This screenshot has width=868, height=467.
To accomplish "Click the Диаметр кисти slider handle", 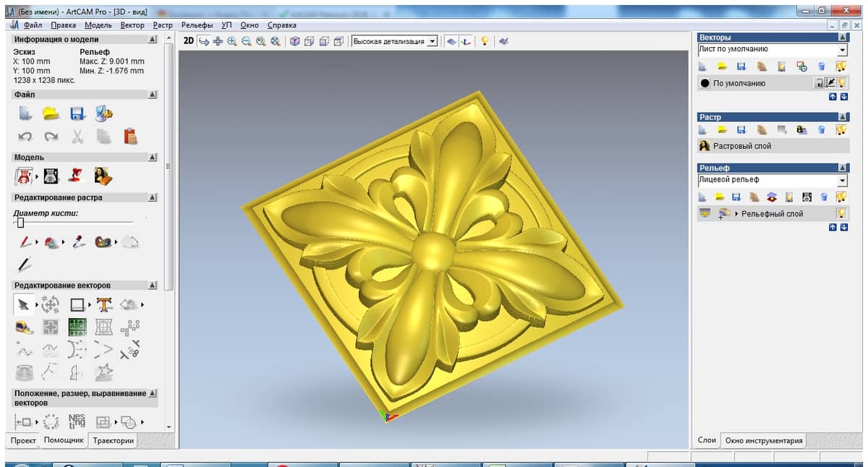I will 20,223.
